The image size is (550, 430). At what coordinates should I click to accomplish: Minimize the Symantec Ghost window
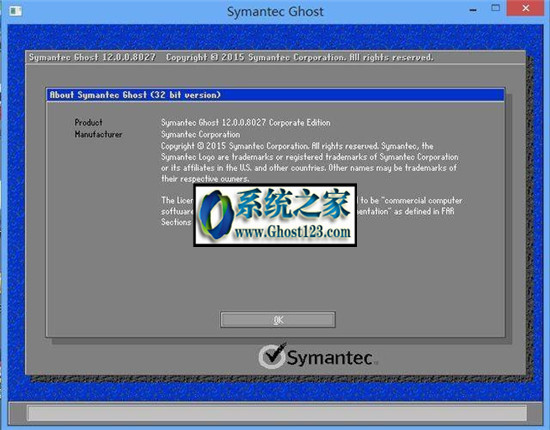coord(473,10)
